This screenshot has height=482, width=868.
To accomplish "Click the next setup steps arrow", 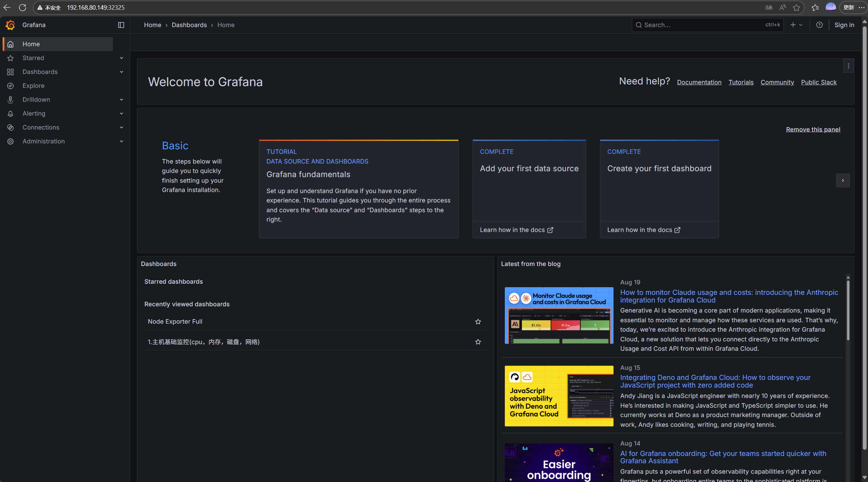I will [843, 181].
